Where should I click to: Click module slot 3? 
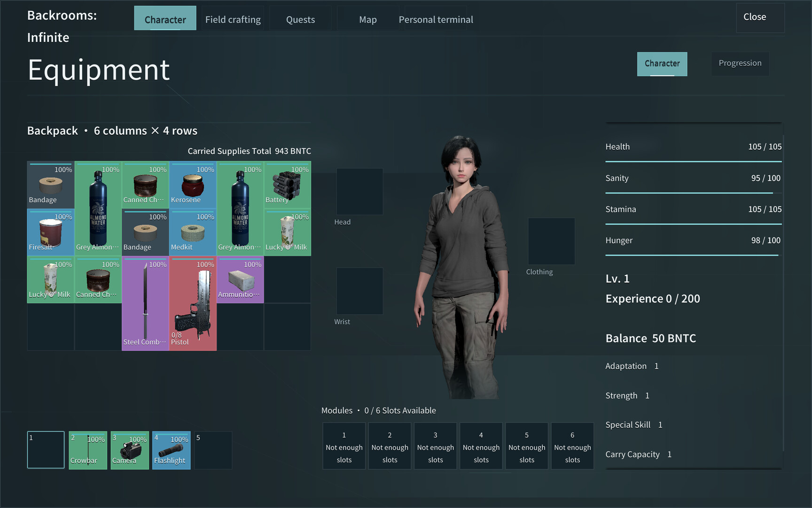[x=435, y=446]
